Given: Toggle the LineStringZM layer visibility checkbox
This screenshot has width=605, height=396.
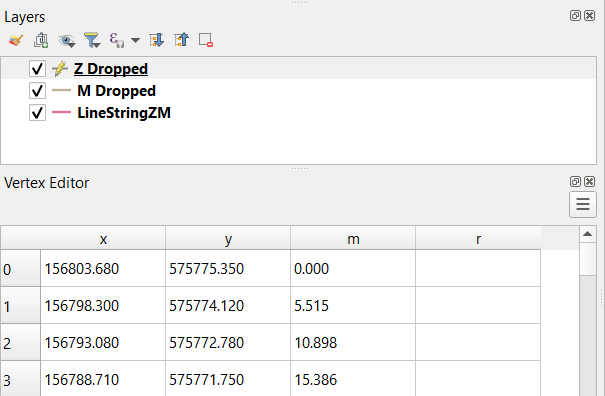Looking at the screenshot, I should click(x=37, y=113).
